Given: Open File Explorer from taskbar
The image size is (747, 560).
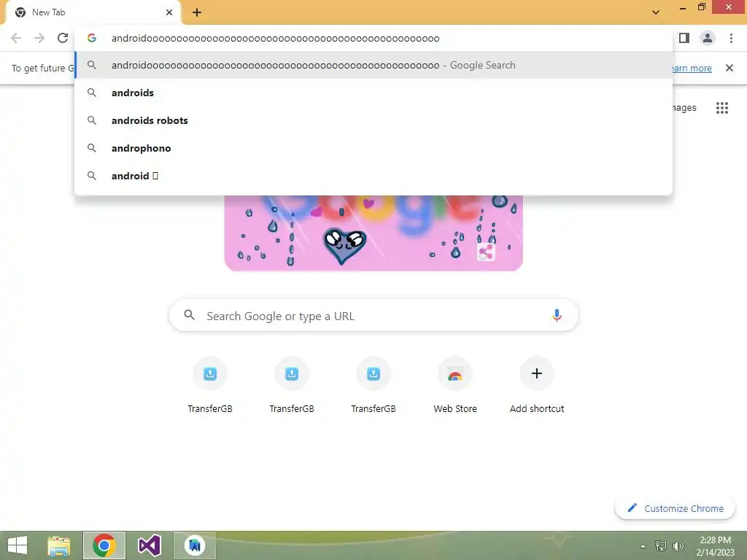Looking at the screenshot, I should click(x=59, y=545).
